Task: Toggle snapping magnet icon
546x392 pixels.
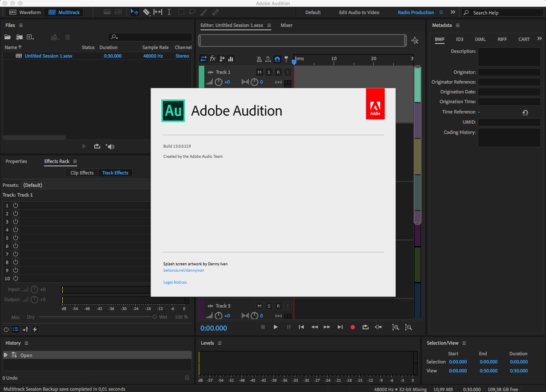Action: (x=277, y=59)
